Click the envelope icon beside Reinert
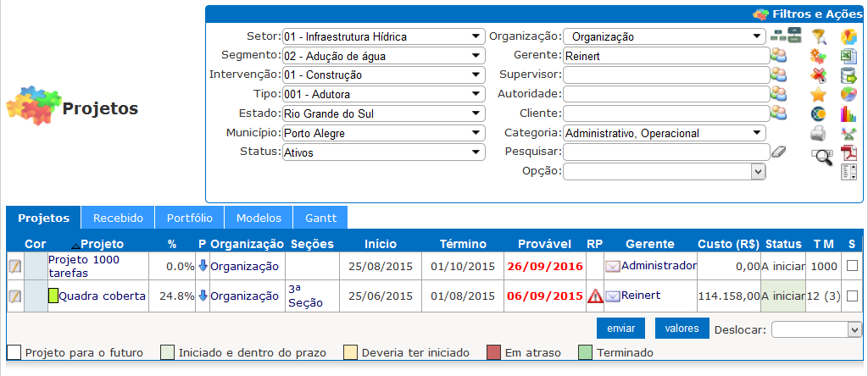This screenshot has height=376, width=868. 612,296
